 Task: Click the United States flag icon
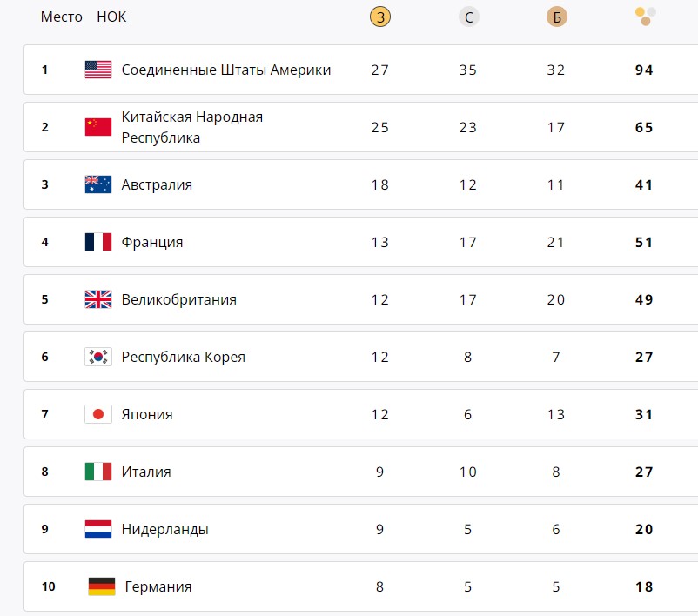(x=98, y=70)
